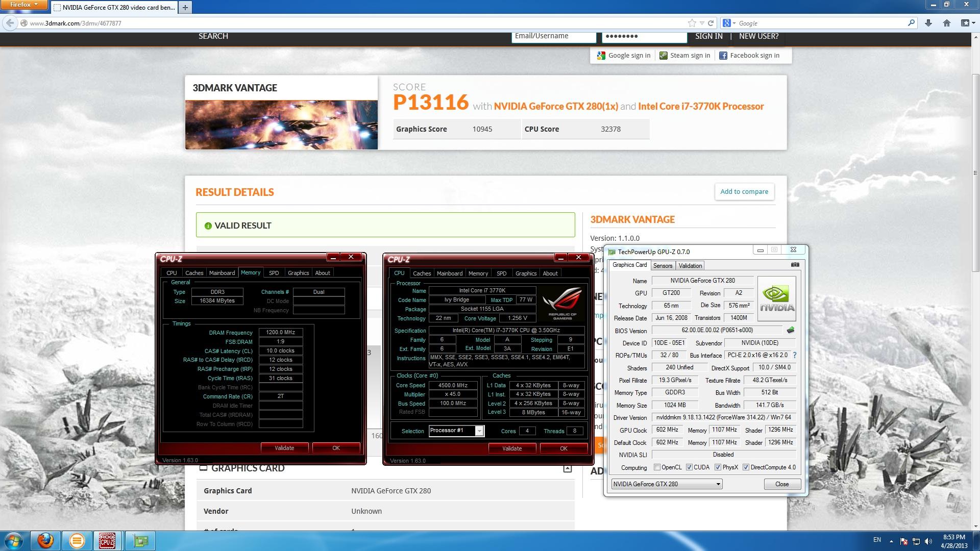
Task: Toggle the PhysX checkbox in GPU-Z
Action: [718, 467]
